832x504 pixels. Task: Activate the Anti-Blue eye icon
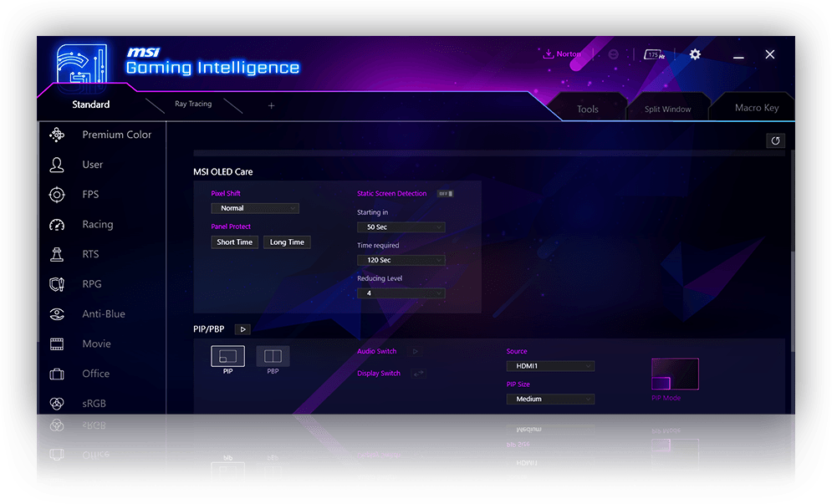[x=57, y=314]
